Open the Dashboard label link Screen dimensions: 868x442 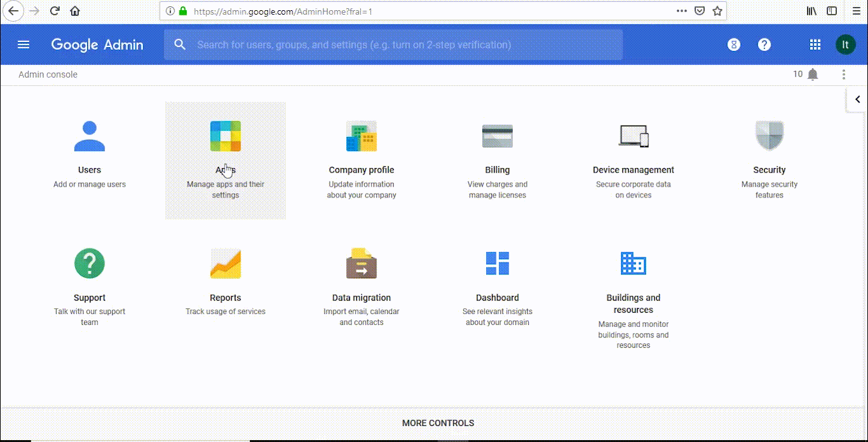[x=498, y=297]
